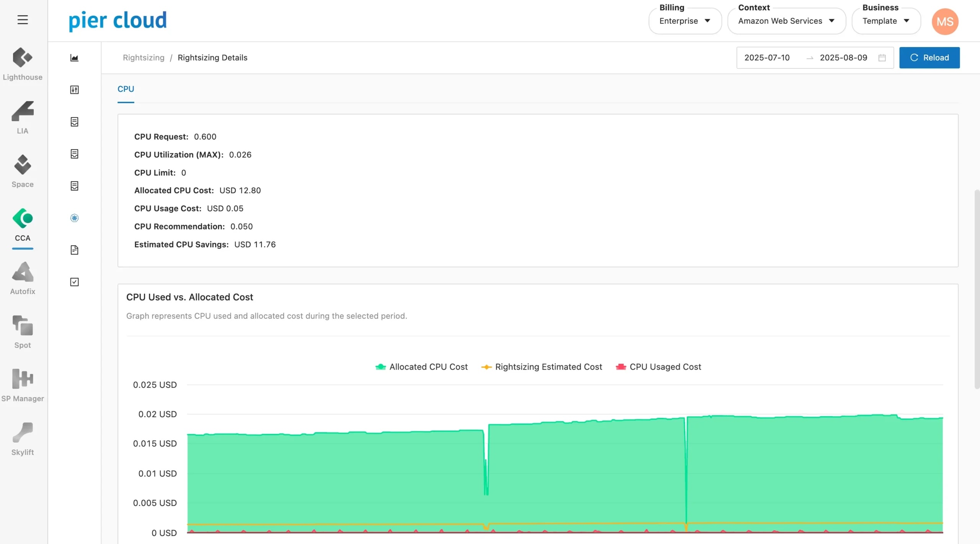Expand the Business Template dropdown
980x544 pixels.
pos(886,21)
